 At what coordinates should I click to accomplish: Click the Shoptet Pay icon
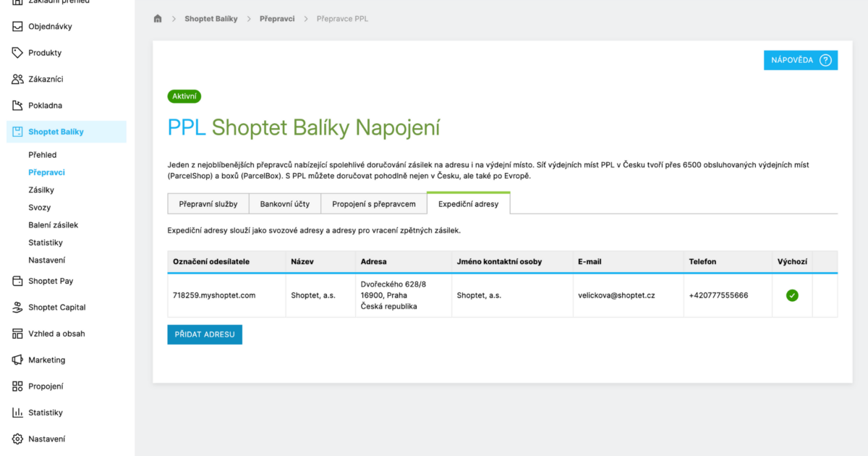point(17,281)
